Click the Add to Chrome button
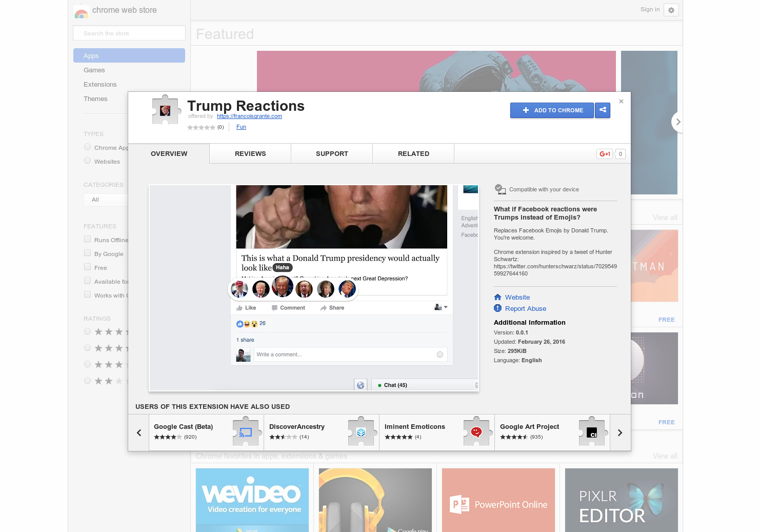The image size is (759, 532). coord(552,110)
